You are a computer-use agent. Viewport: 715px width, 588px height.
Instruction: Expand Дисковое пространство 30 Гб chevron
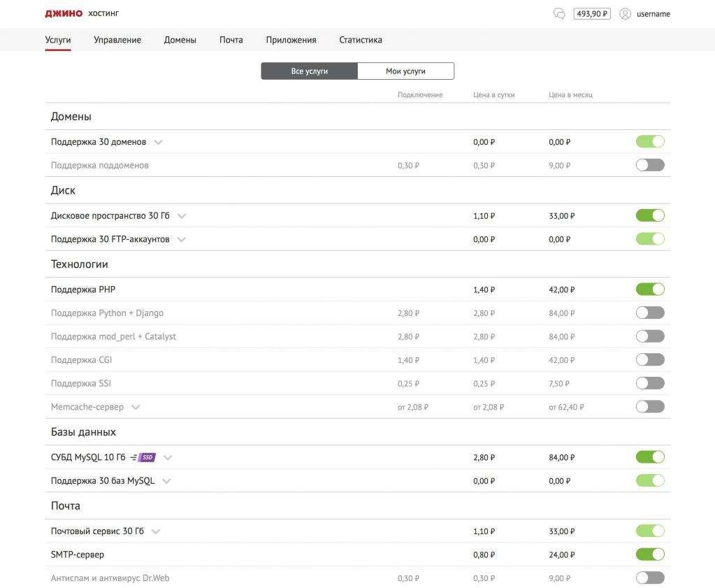pos(182,216)
